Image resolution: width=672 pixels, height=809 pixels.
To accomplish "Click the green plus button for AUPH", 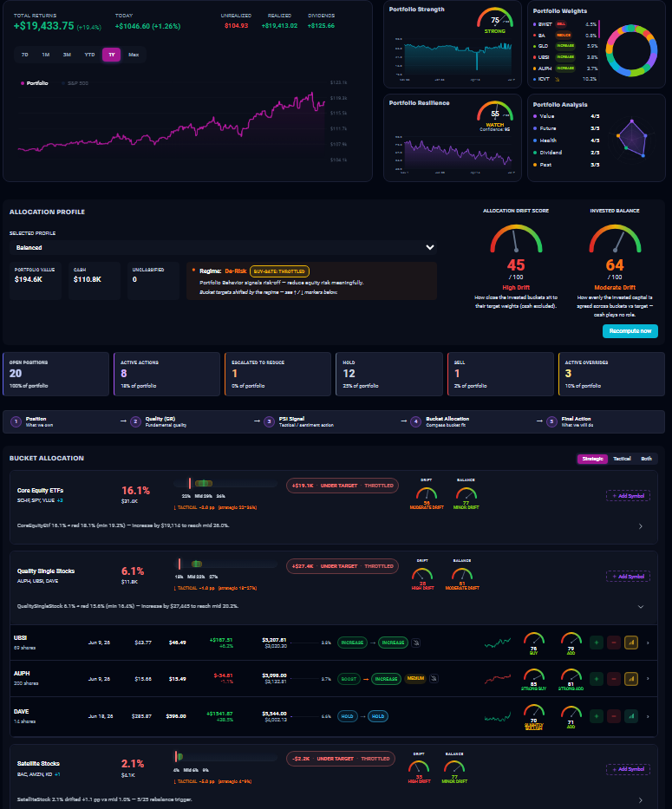I will [x=597, y=678].
